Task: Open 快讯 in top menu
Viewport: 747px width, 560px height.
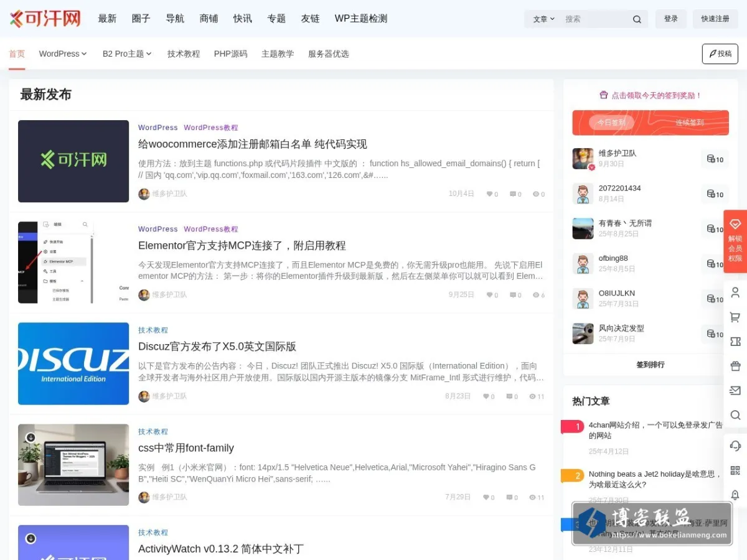Action: coord(243,19)
